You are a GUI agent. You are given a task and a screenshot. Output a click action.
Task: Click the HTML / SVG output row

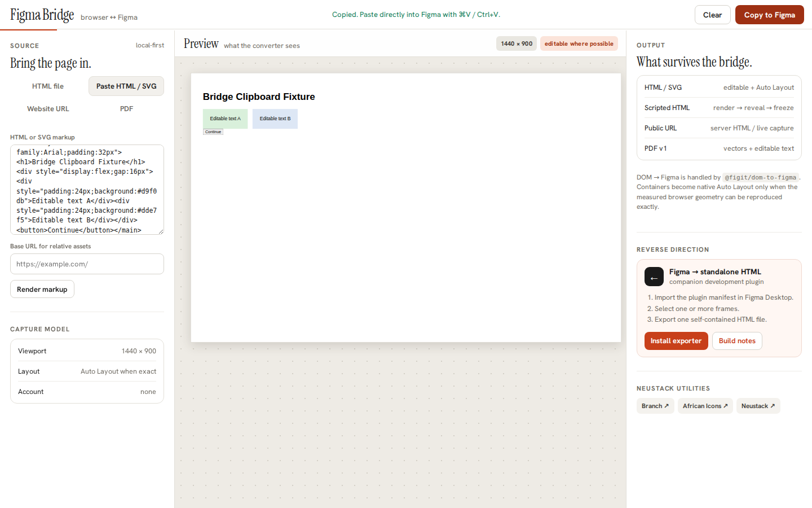719,87
